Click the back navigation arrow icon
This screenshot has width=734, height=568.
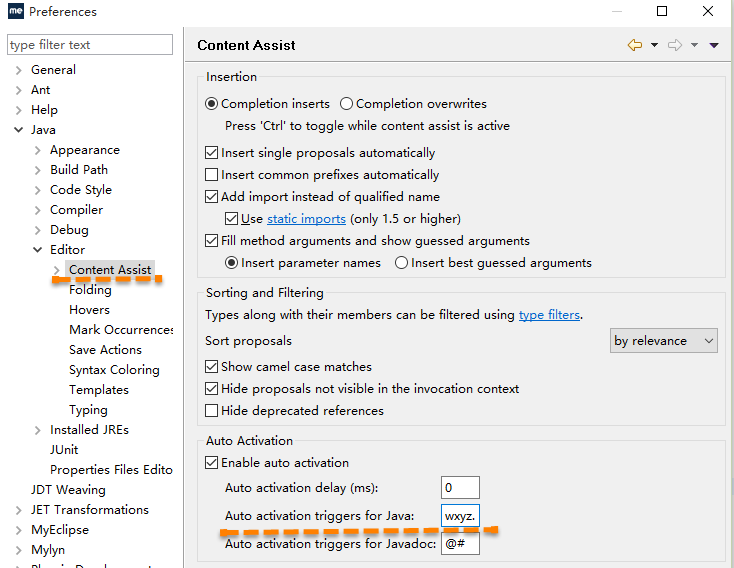(635, 45)
